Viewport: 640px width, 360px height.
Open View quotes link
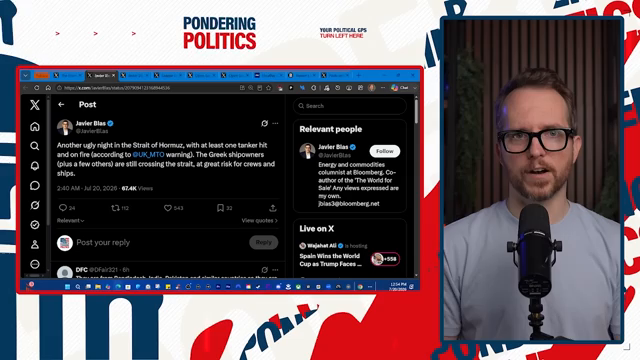(260, 220)
